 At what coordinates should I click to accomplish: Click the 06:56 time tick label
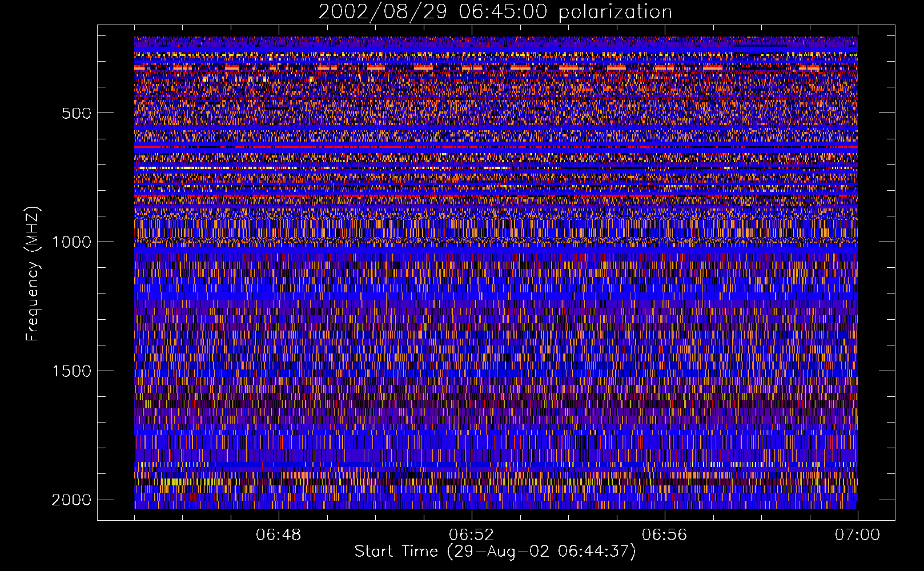[665, 535]
